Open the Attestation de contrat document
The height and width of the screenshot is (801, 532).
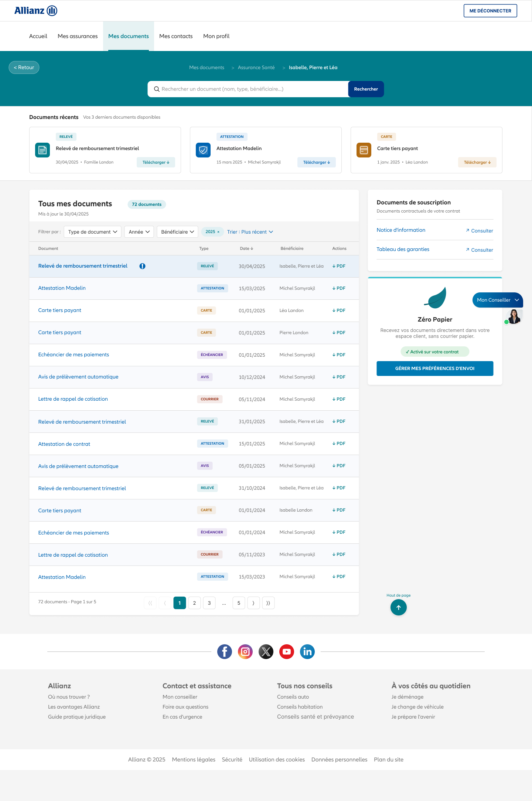click(x=64, y=444)
